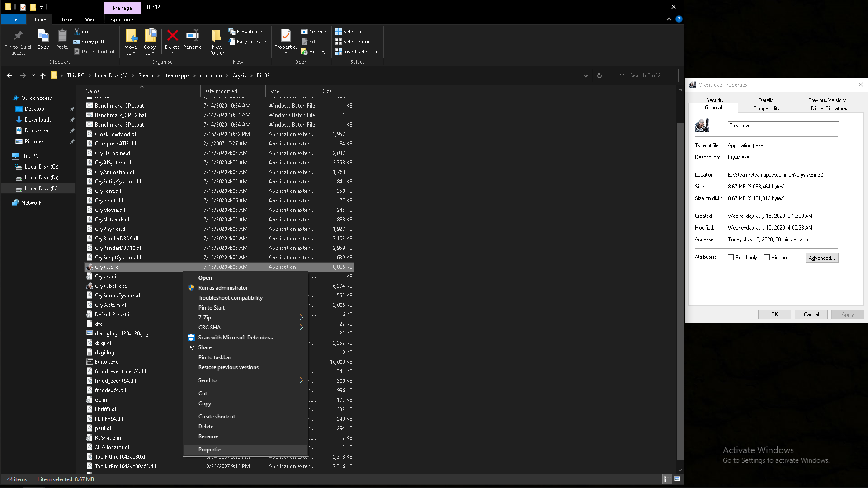Click Invert selection in Select group
The height and width of the screenshot is (488, 868).
point(357,52)
